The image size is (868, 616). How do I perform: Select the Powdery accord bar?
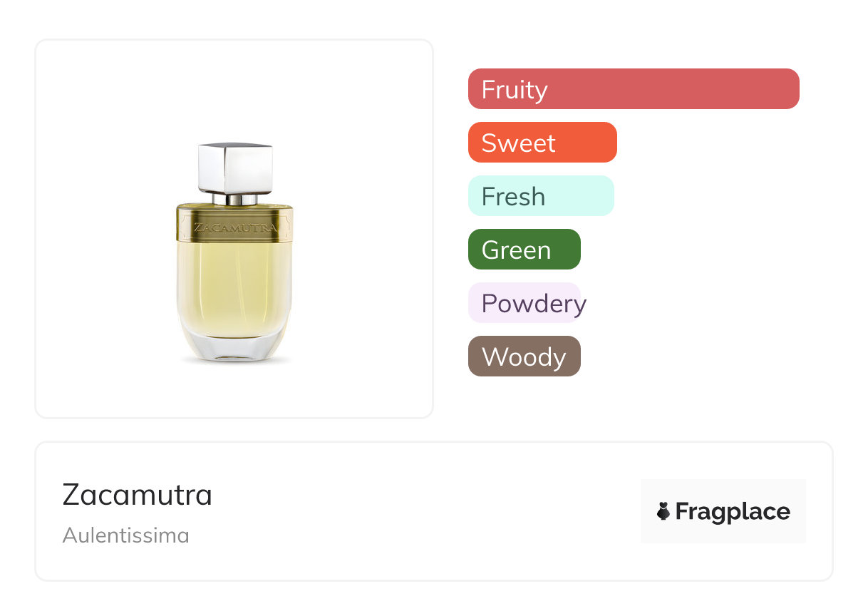click(525, 303)
